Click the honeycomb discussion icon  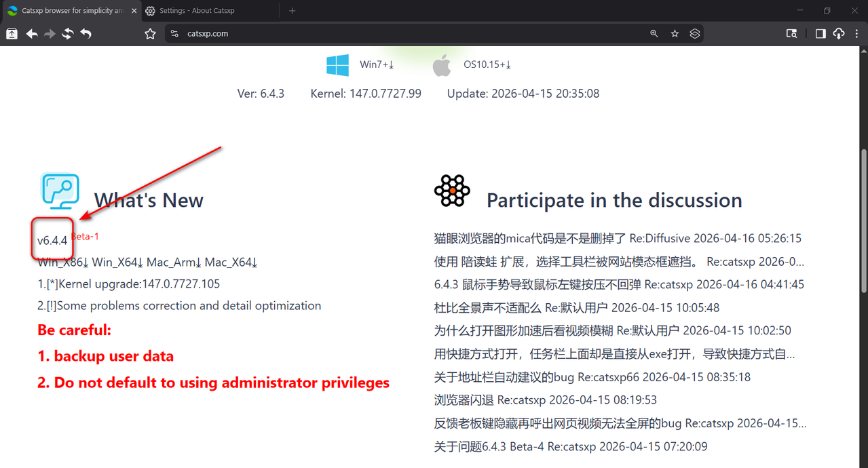[452, 191]
